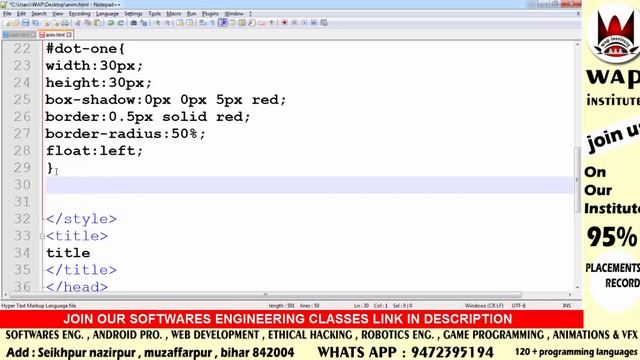
Task: Open the ? help menu
Action: point(250,13)
